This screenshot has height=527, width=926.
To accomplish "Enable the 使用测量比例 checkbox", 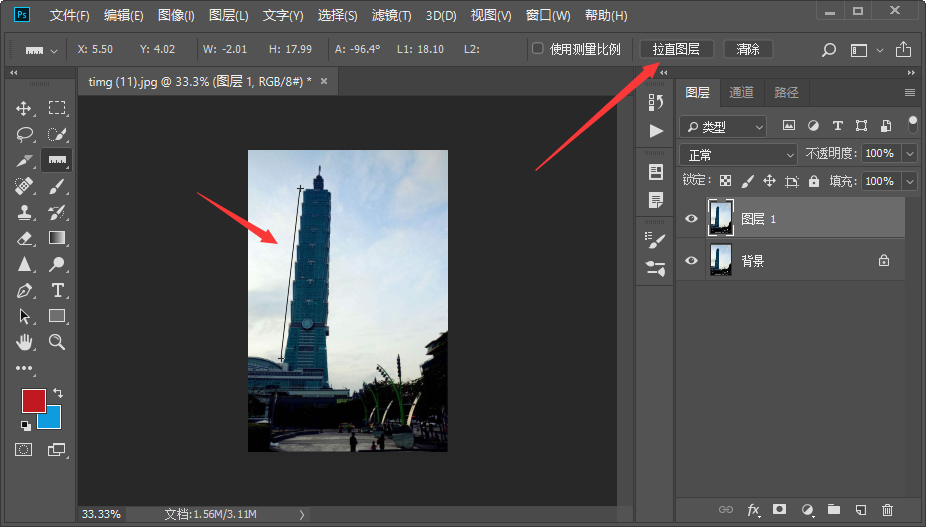I will [x=537, y=48].
